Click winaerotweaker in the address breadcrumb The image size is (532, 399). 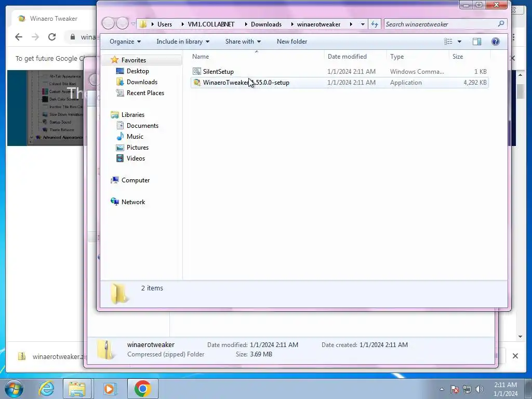(x=318, y=24)
